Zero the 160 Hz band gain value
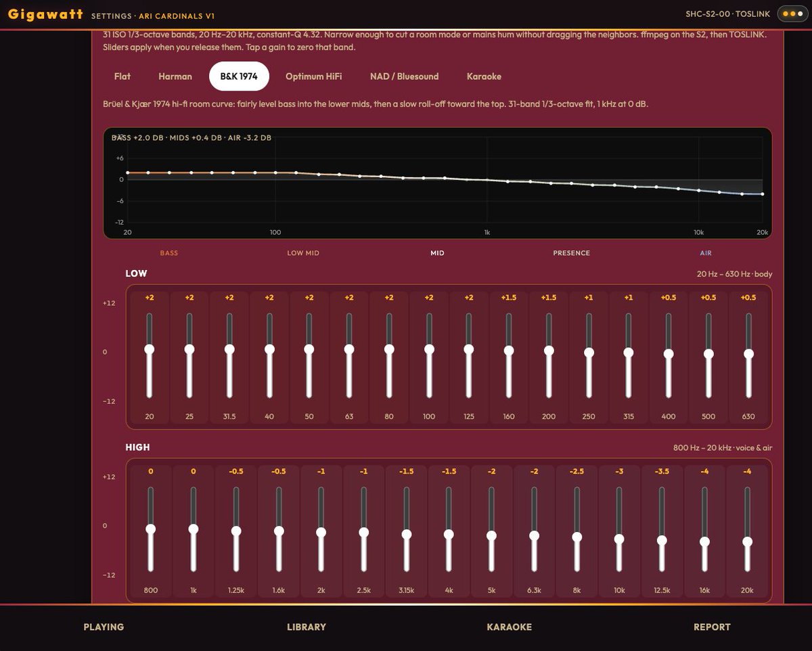 tap(509, 298)
